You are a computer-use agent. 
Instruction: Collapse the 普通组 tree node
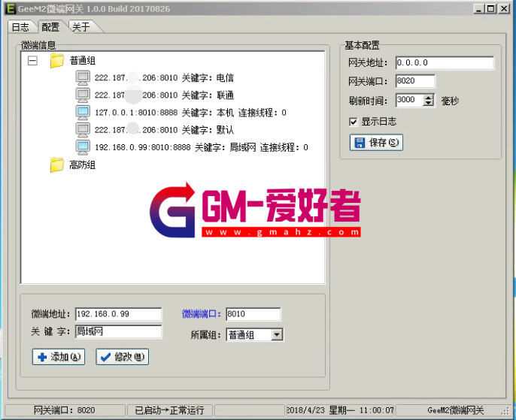[x=32, y=61]
